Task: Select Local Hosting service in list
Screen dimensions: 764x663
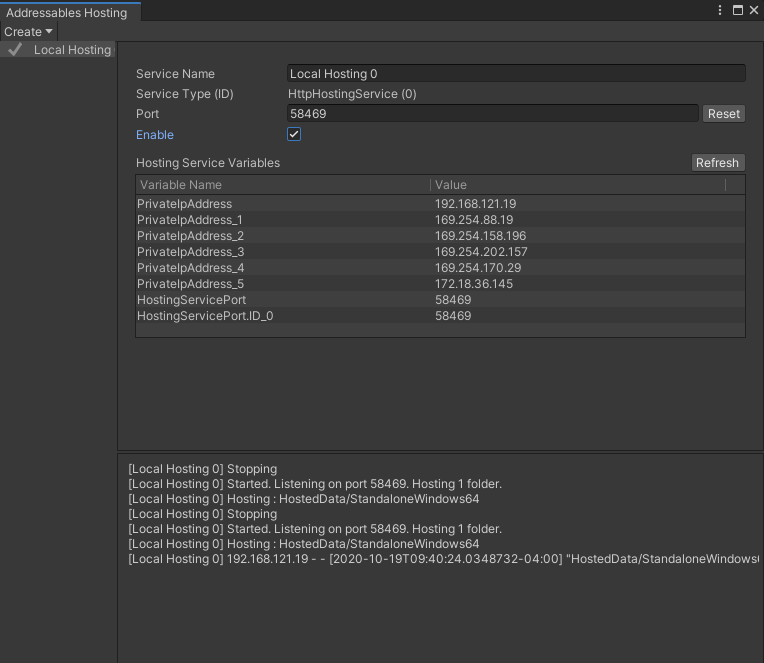Action: click(x=72, y=50)
